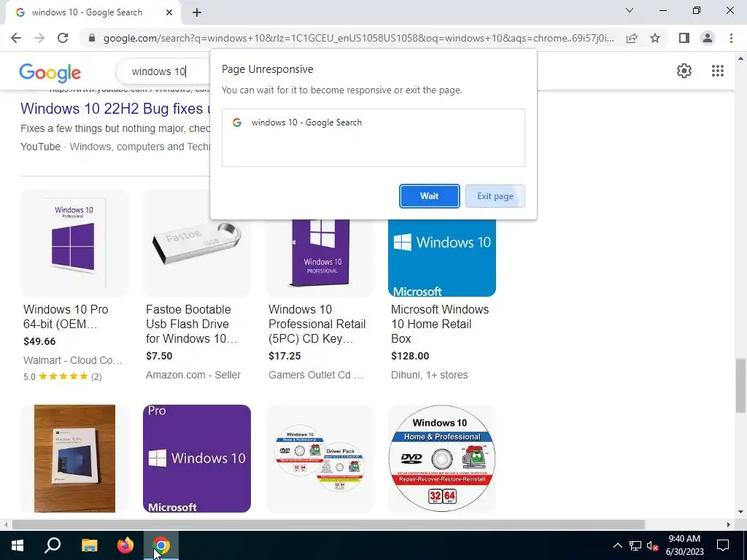This screenshot has height=560, width=747.
Task: Open Windows 10 Pro 64-bit (OEM title
Action: [x=66, y=316]
